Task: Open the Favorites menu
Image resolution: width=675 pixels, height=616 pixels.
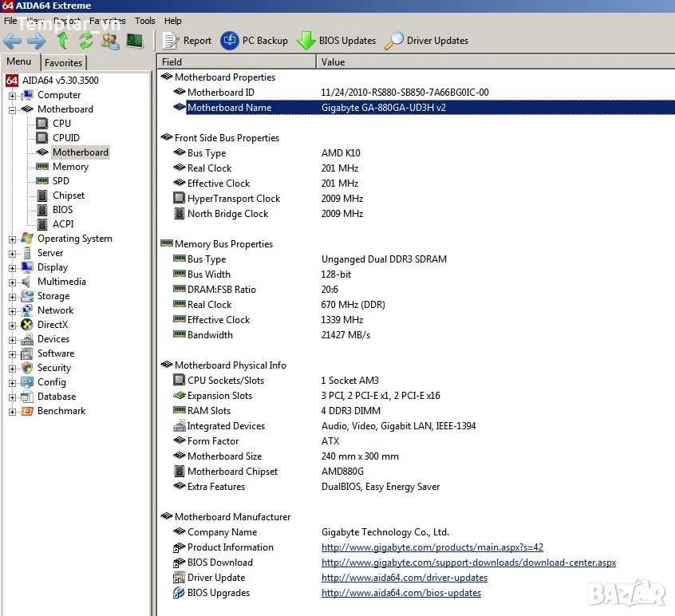Action: pyautogui.click(x=108, y=21)
